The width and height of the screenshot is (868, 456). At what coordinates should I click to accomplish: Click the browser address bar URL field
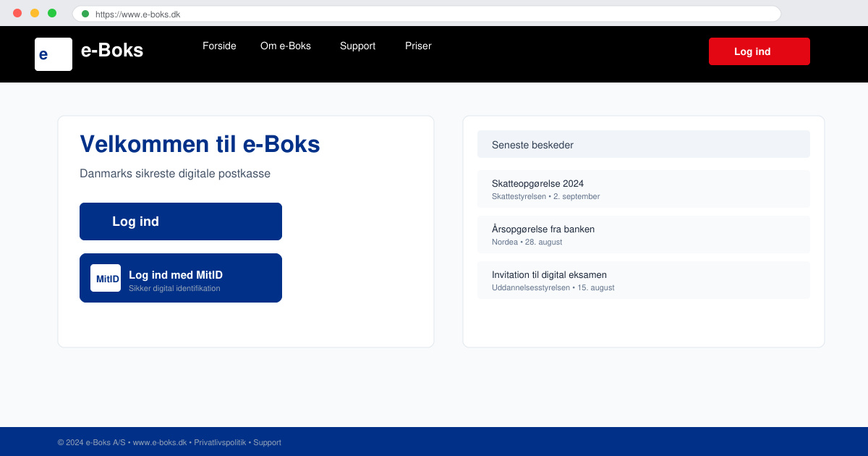tap(427, 14)
